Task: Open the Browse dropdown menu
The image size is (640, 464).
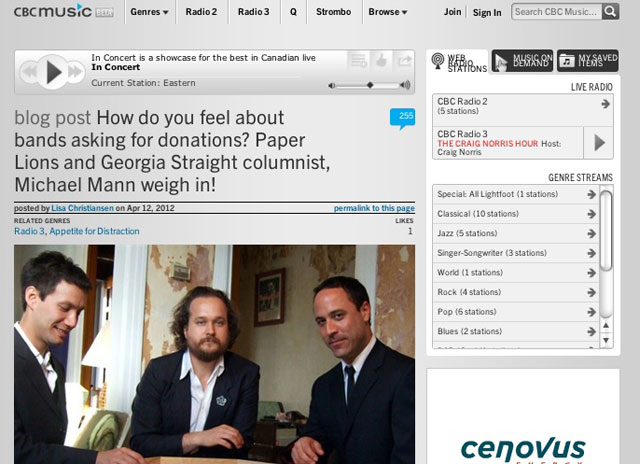Action: (x=387, y=12)
